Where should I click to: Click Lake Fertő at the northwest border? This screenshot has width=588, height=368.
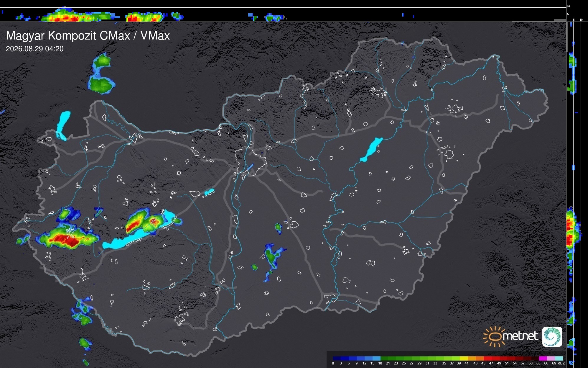point(63,126)
